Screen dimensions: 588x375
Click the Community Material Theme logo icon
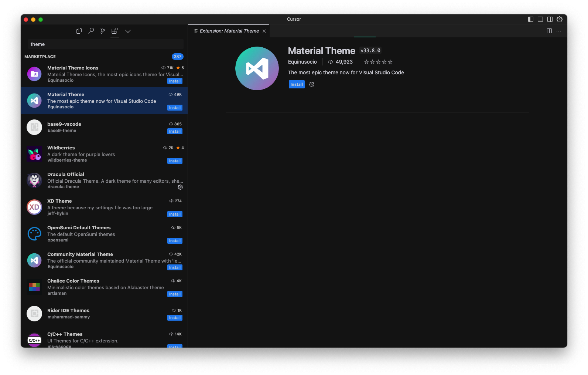(34, 260)
